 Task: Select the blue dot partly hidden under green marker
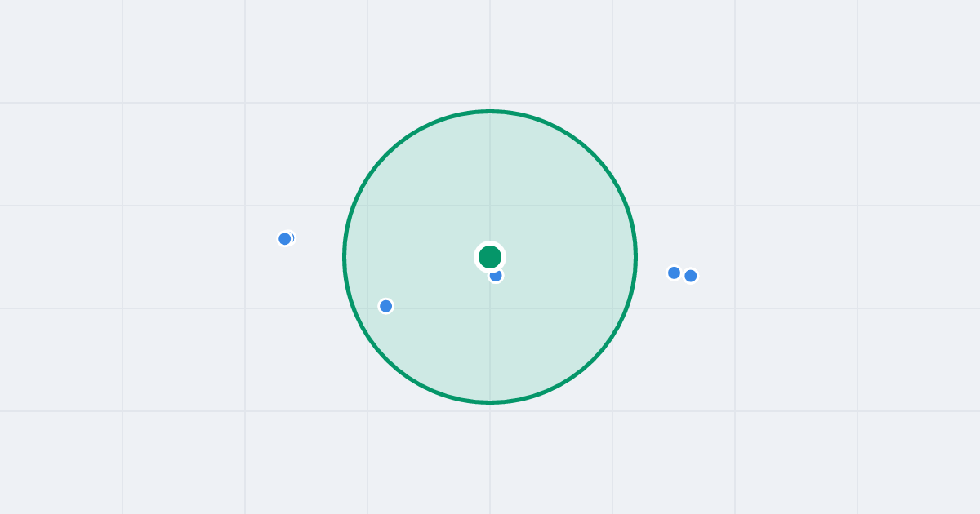coord(496,276)
